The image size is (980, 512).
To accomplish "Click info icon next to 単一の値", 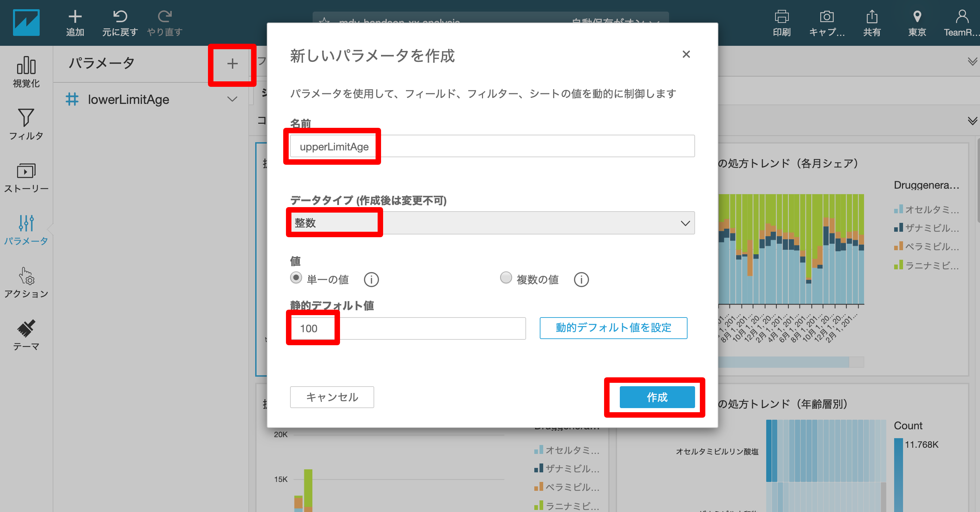I will coord(371,280).
